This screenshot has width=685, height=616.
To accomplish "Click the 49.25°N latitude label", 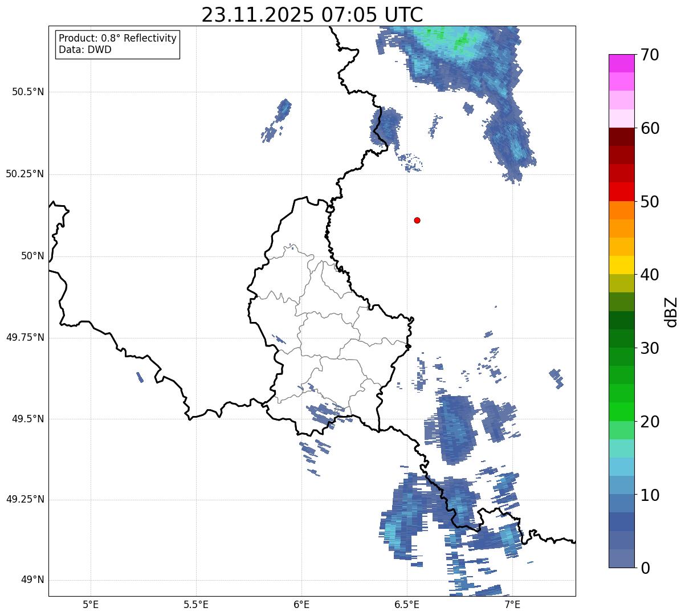I will click(25, 499).
